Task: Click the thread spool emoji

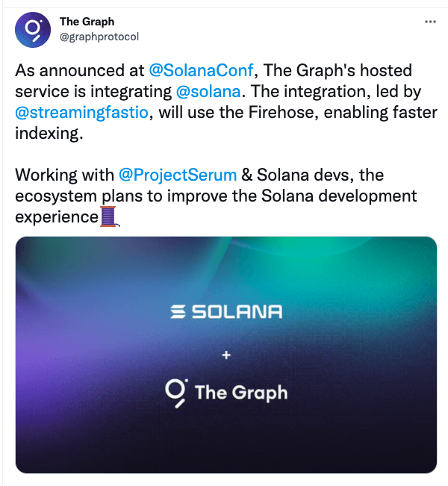Action: pos(110,218)
